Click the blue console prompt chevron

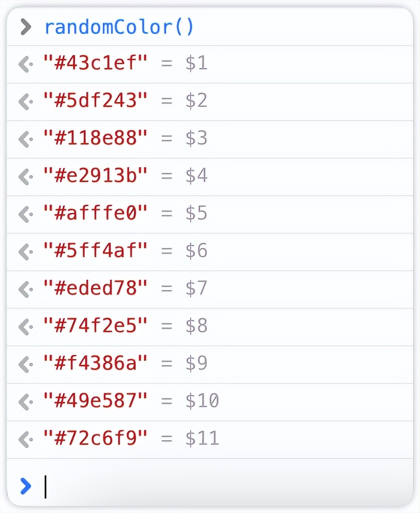point(26,486)
